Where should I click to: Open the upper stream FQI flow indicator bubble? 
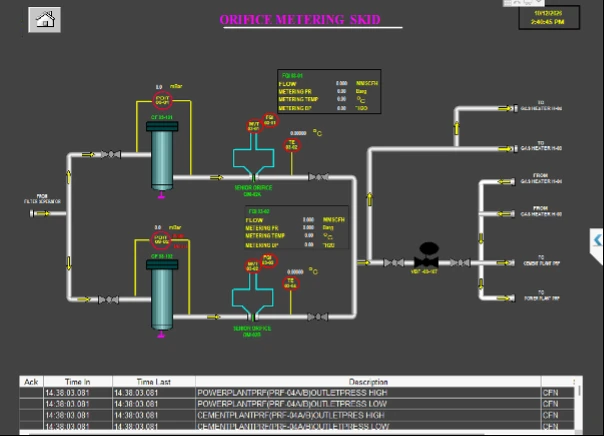pos(270,120)
